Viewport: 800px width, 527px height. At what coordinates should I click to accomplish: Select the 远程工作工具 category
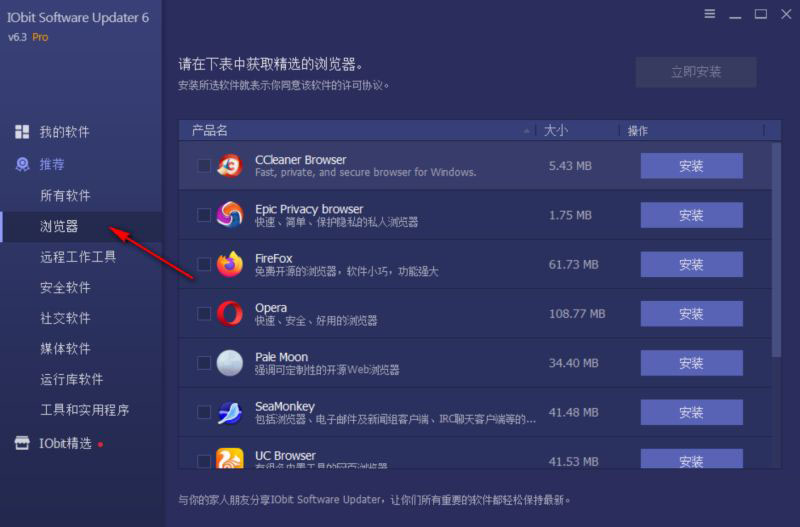tap(78, 257)
